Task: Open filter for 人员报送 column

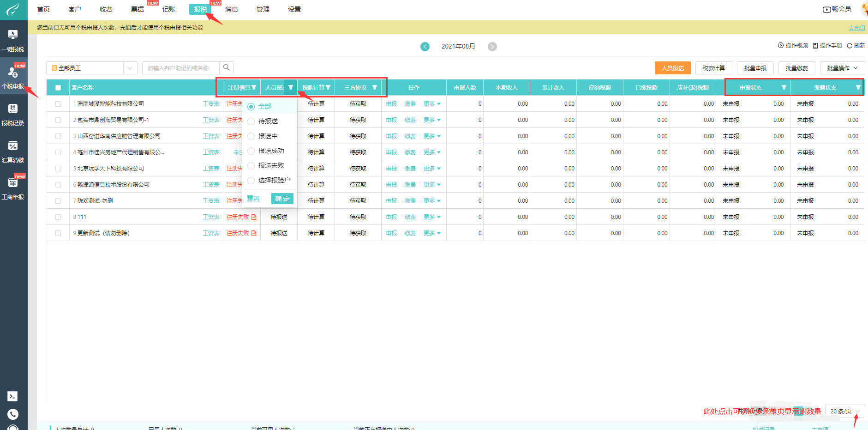Action: 291,87
